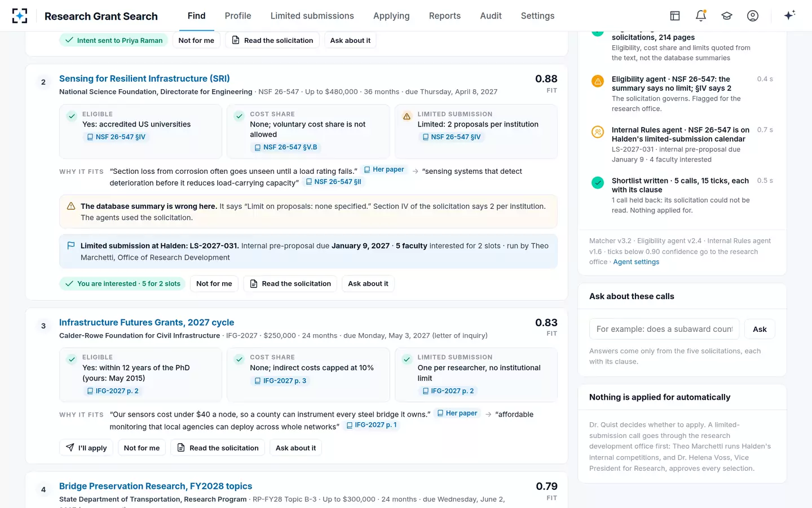Open the user account icon

point(753,16)
